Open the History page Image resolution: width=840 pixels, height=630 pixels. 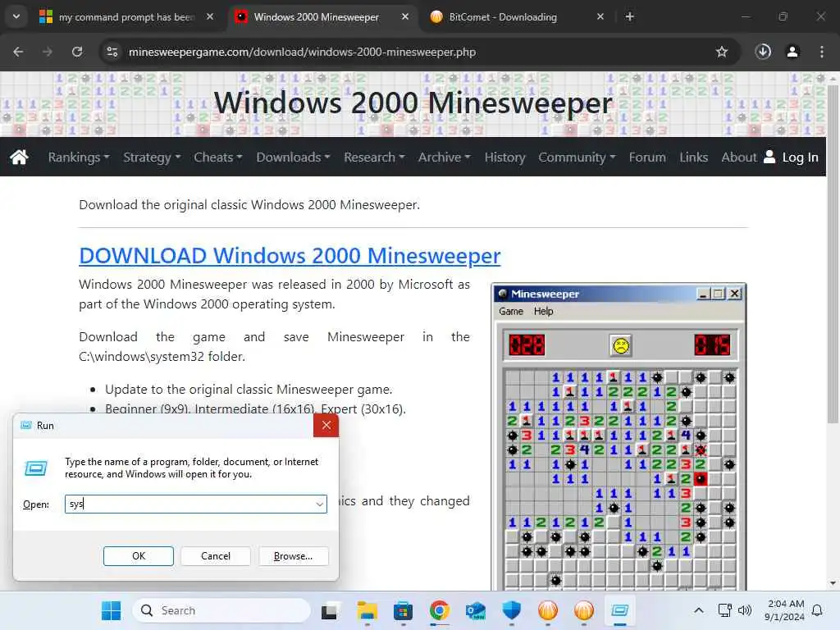coord(504,157)
